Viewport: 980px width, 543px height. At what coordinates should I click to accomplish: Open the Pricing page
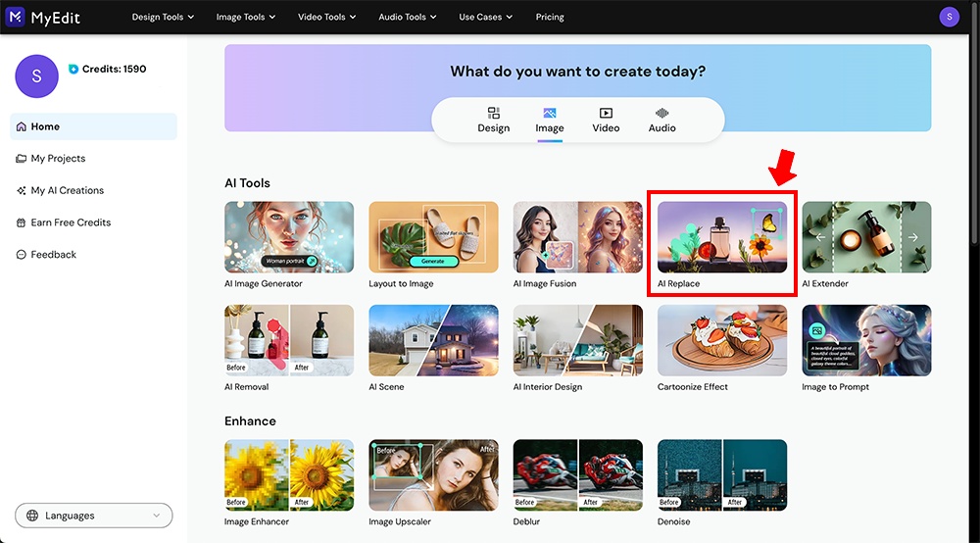(550, 17)
